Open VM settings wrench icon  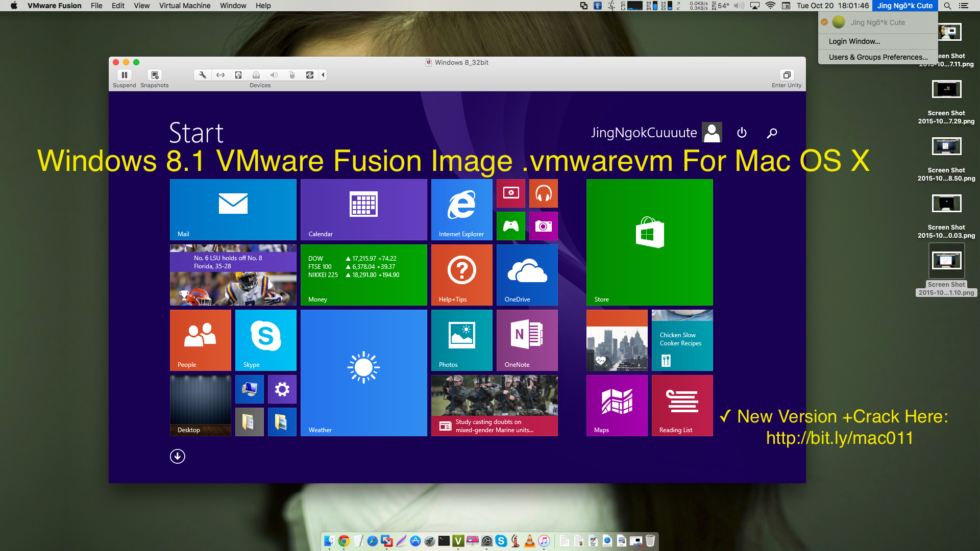tap(203, 75)
